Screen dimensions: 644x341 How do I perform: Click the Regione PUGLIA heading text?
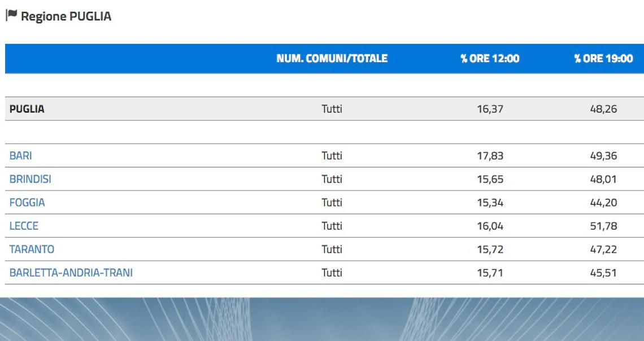pyautogui.click(x=66, y=16)
